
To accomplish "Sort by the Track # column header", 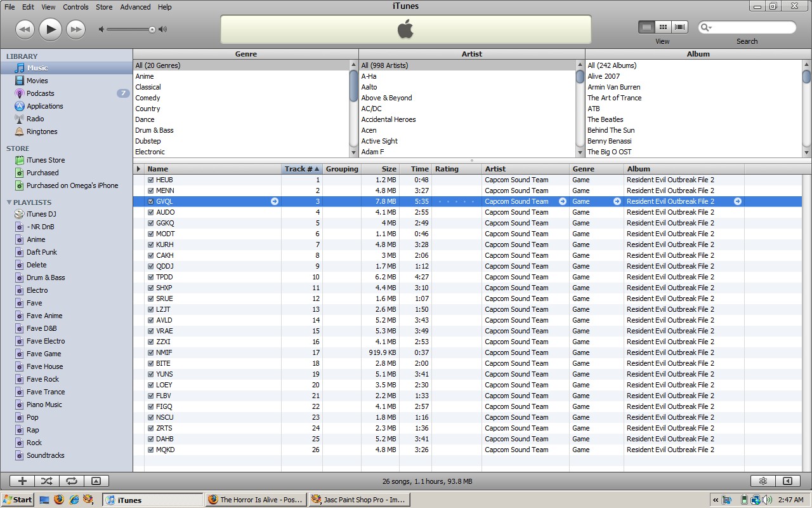I will pyautogui.click(x=301, y=169).
